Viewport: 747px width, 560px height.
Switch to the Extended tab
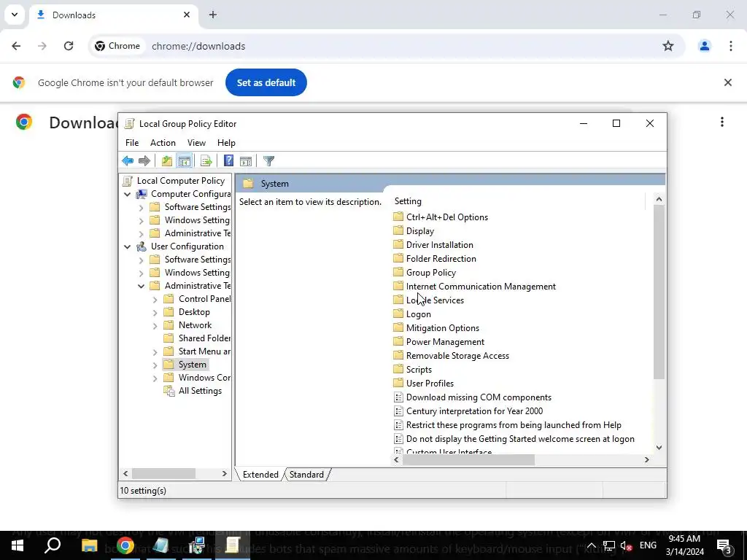tap(260, 474)
